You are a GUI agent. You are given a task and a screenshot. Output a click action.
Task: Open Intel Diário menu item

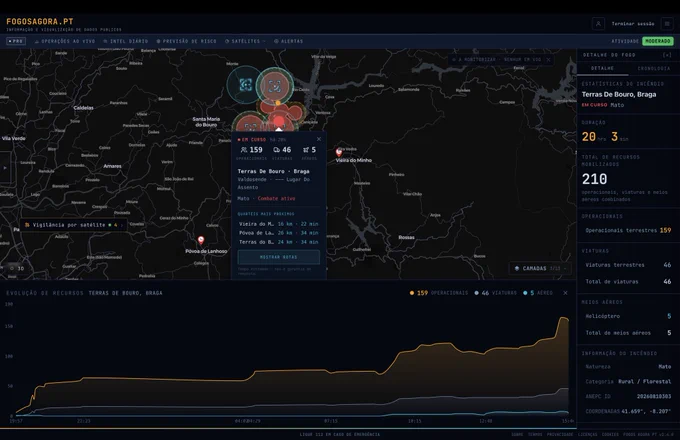(x=126, y=41)
